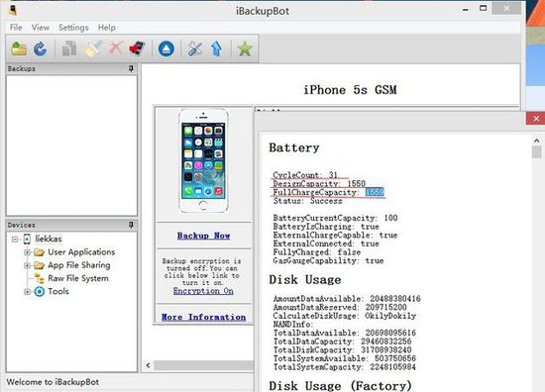Toggle the Backups panel pin

pos(131,68)
